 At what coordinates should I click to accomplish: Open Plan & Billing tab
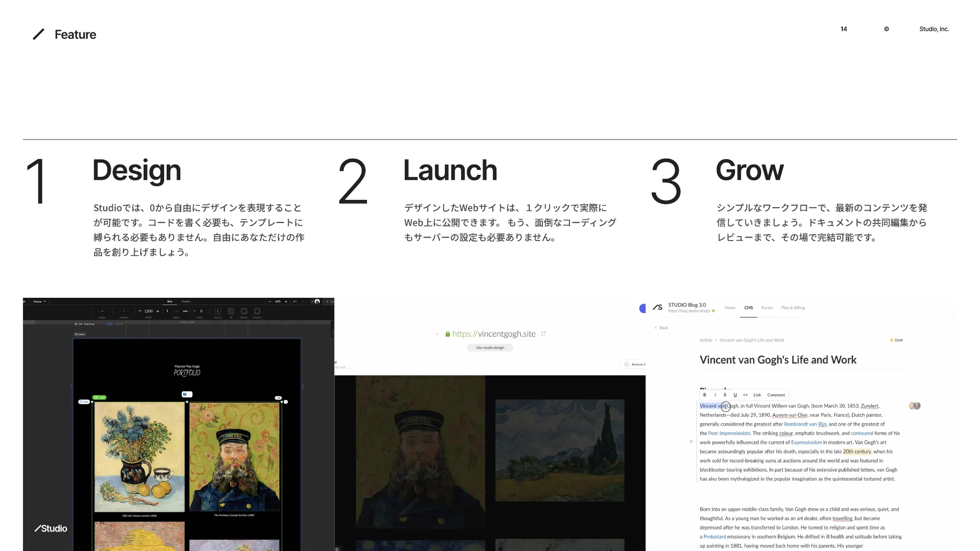[793, 308]
